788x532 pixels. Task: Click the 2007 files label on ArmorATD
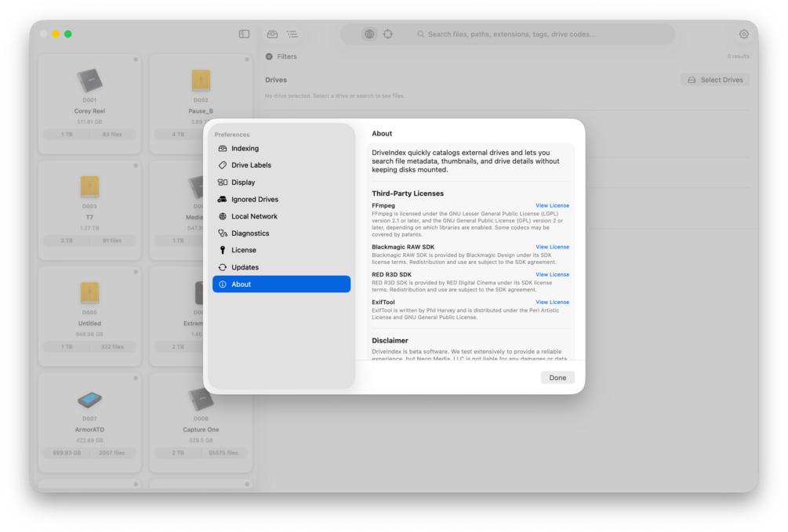pyautogui.click(x=112, y=453)
